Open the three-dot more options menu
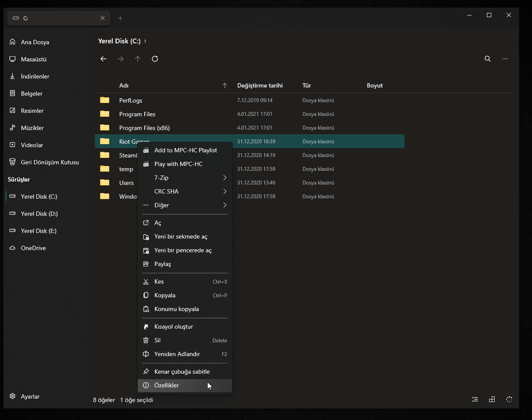 pos(505,59)
